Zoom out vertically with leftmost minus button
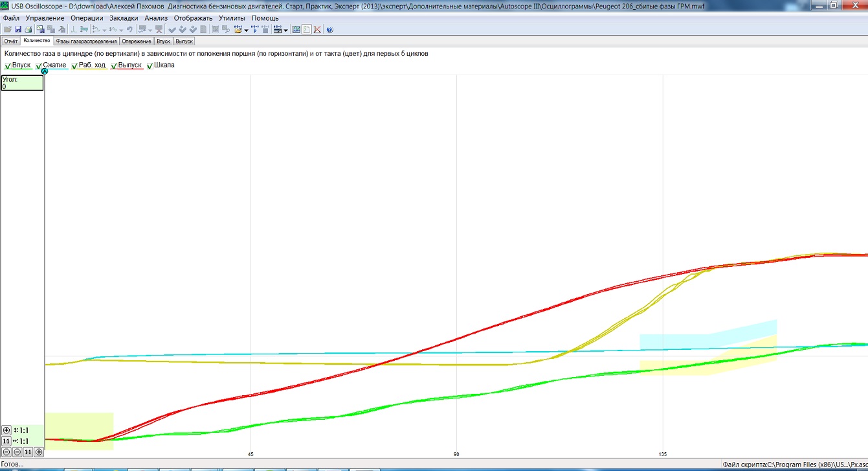Screen dimensions: 868x471 (x=6, y=452)
